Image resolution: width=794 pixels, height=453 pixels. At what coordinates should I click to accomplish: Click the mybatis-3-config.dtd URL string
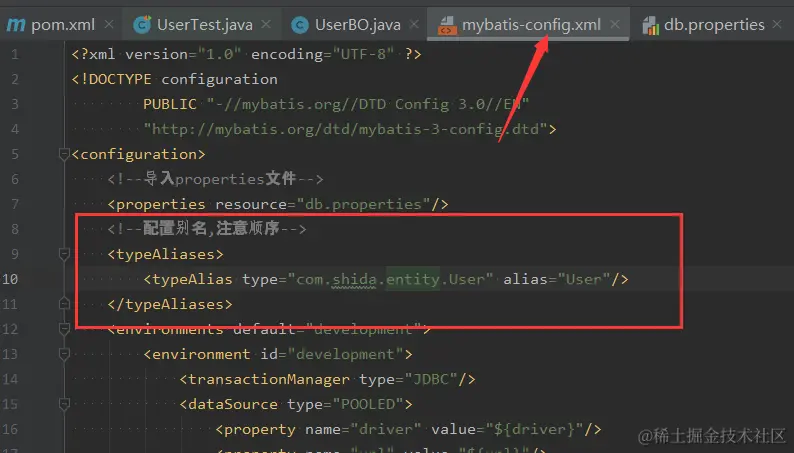click(x=345, y=129)
